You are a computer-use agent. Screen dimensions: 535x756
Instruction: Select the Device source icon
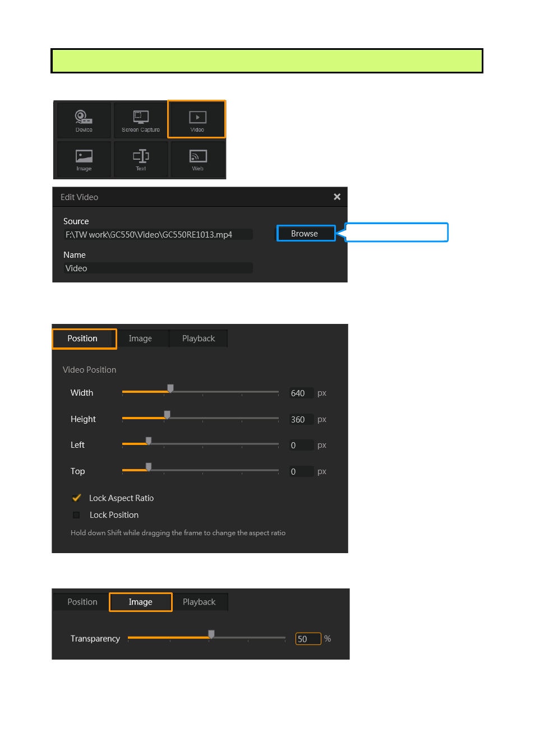coord(84,120)
